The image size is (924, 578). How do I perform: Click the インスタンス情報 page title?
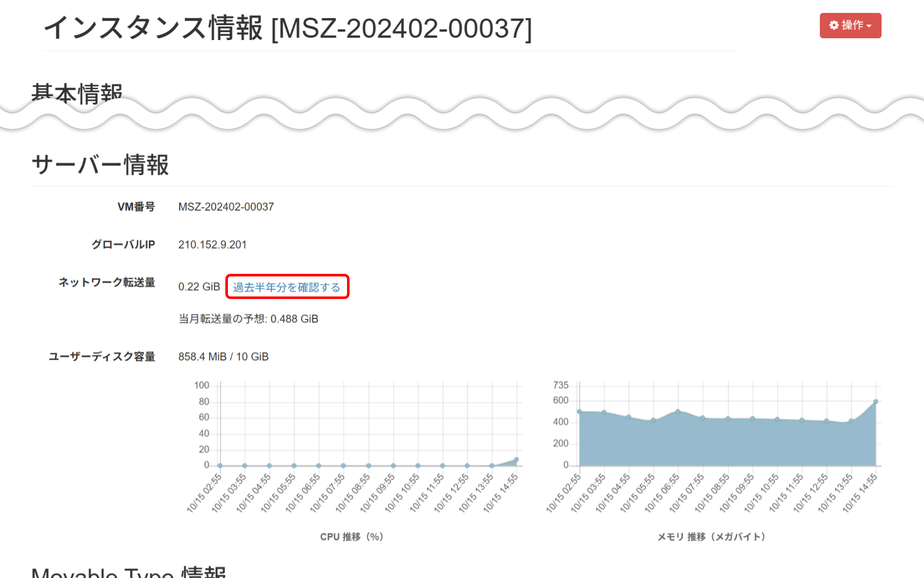click(287, 28)
